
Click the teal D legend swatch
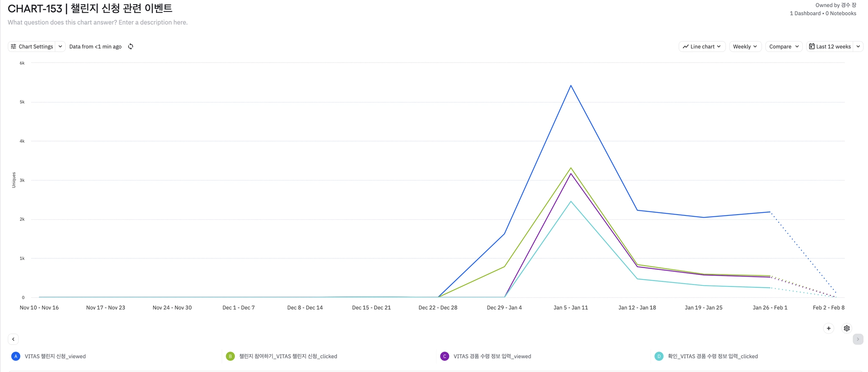click(659, 356)
